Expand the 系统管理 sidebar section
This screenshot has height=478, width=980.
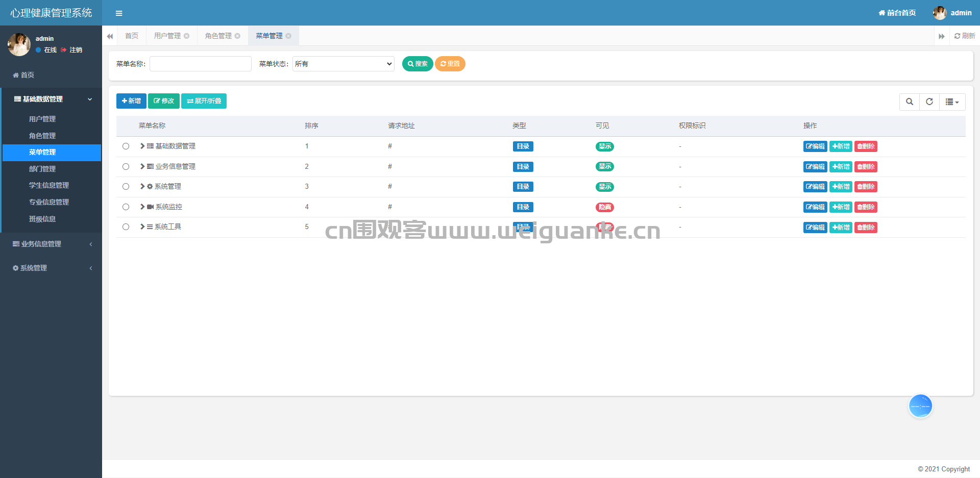pyautogui.click(x=51, y=268)
